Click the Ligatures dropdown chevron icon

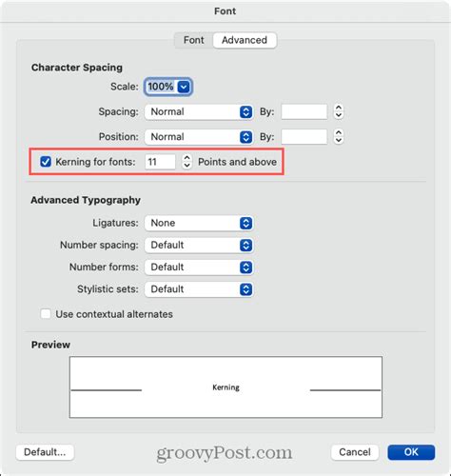point(245,223)
